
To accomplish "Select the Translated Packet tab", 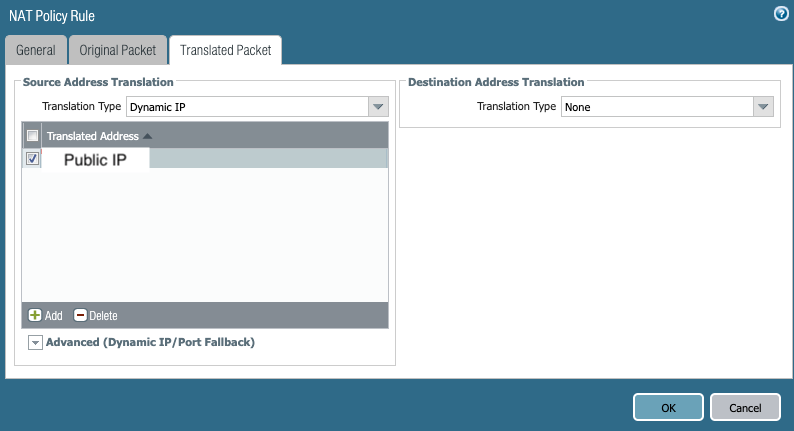I will point(225,50).
